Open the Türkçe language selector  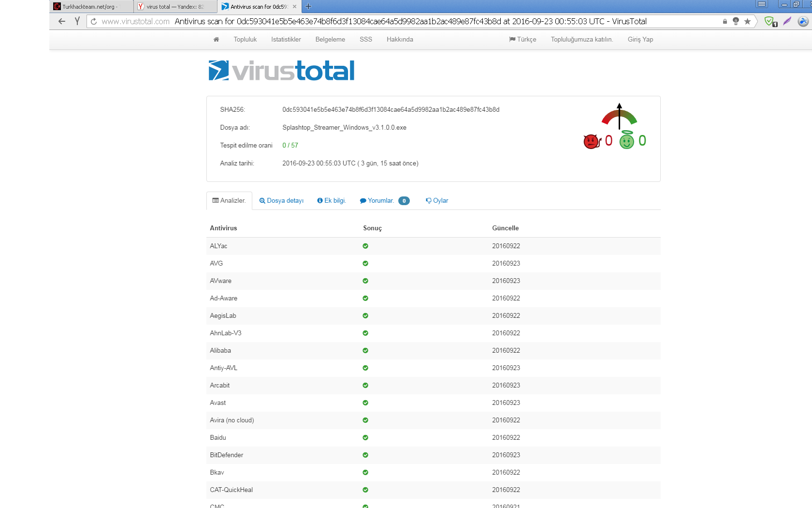click(522, 40)
